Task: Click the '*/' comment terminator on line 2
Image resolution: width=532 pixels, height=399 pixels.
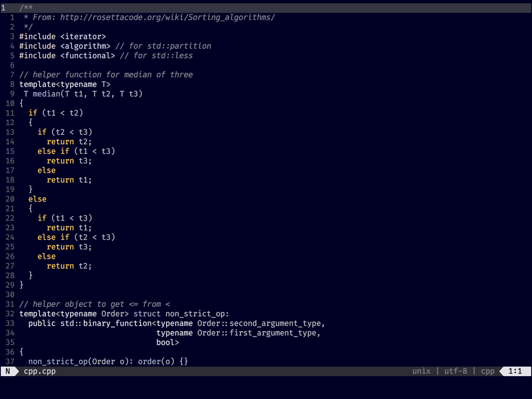Action: click(28, 27)
